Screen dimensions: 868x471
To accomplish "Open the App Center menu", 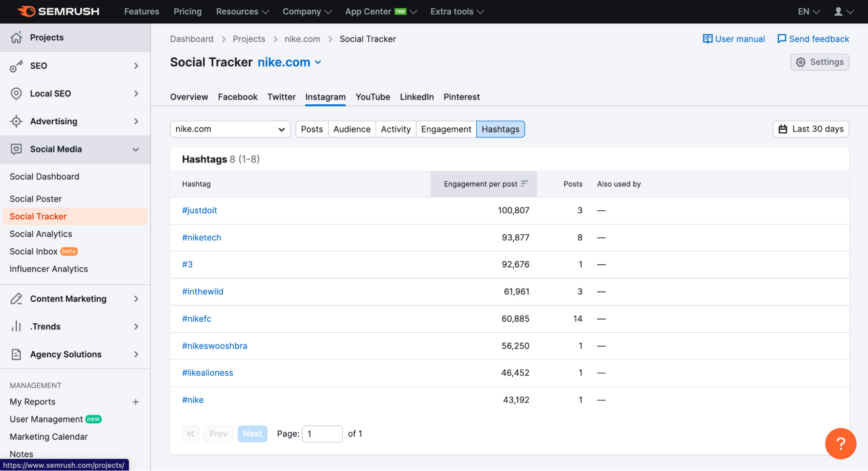I will point(381,11).
